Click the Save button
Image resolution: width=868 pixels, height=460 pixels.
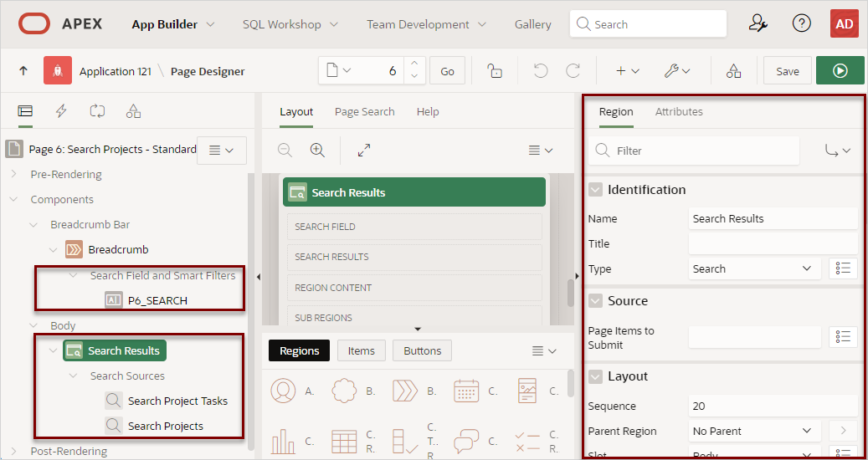[787, 71]
